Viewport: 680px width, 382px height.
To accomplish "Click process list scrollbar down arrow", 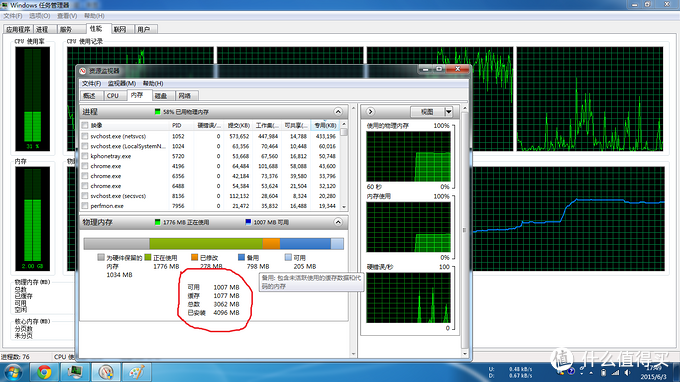I will [344, 207].
